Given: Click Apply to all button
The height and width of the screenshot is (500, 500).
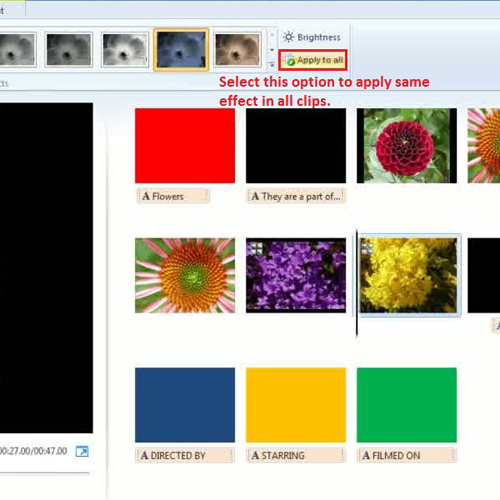Looking at the screenshot, I should [x=313, y=60].
